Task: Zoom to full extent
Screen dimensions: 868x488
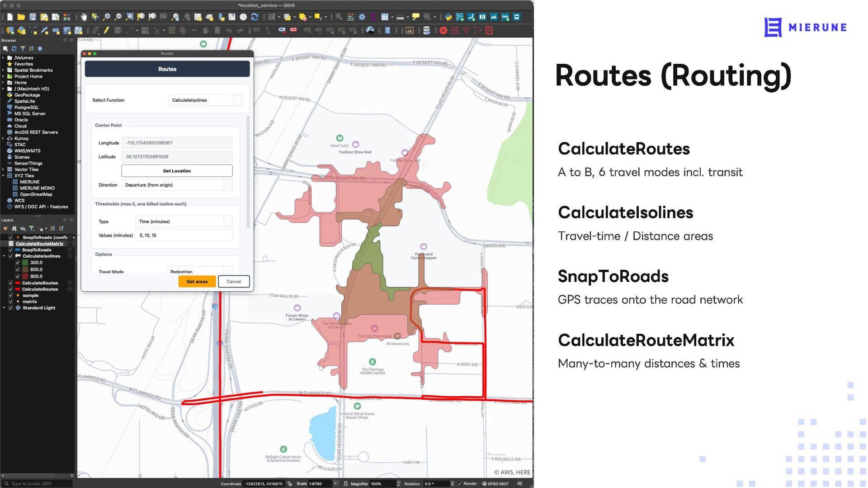Action: pyautogui.click(x=129, y=17)
